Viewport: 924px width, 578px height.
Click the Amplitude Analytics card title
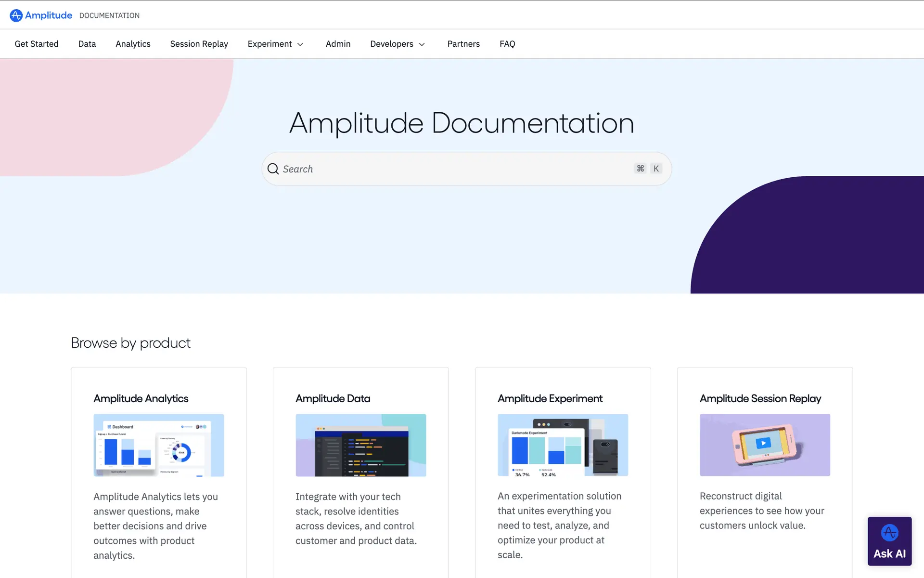click(x=141, y=398)
